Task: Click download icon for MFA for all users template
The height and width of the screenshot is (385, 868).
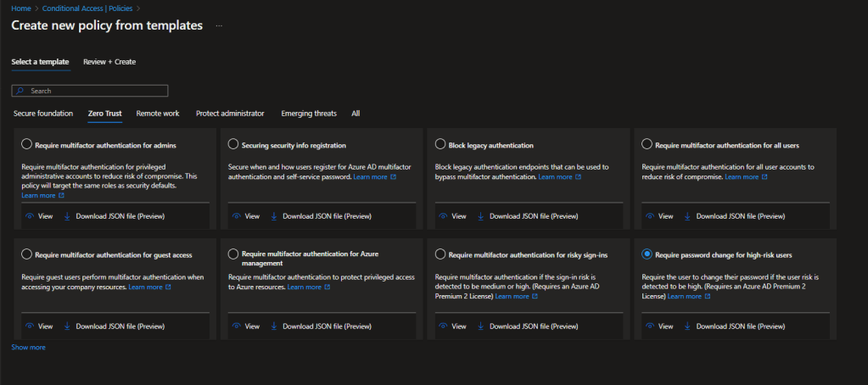Action: pos(687,216)
